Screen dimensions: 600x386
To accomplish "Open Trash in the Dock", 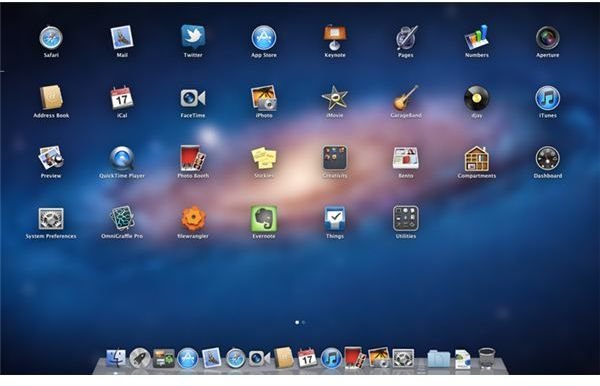I will (486, 358).
